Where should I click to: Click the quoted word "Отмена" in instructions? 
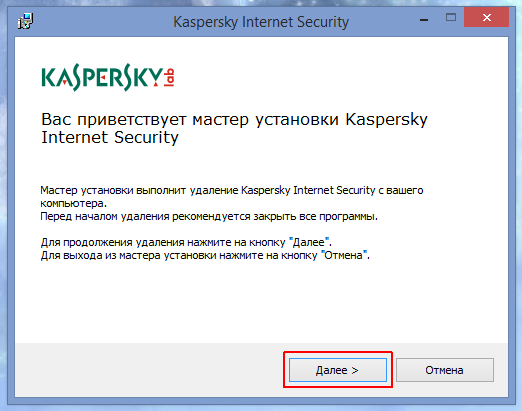coord(343,255)
